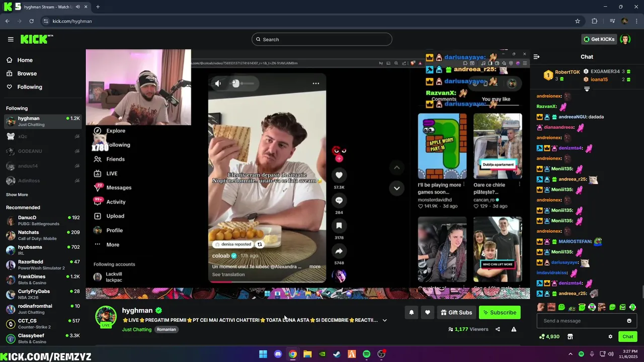Share the hyghman stream via share icon

pos(498,329)
